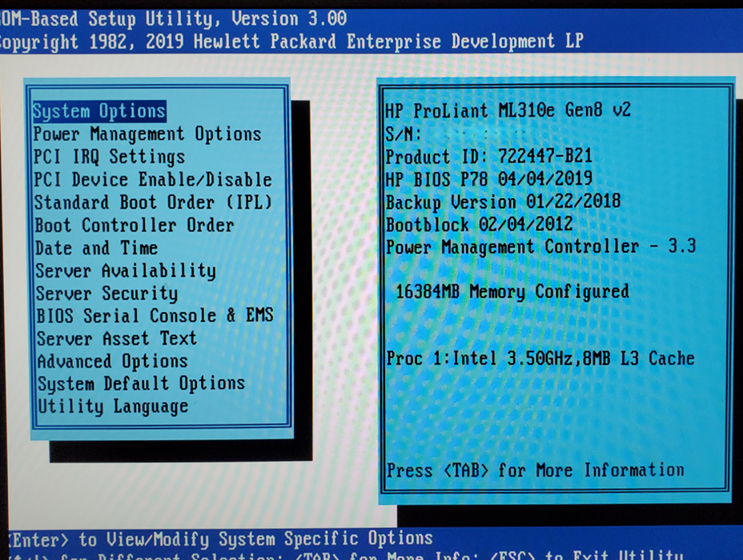Click Setup Utility Version 3.00 title

pyautogui.click(x=174, y=19)
